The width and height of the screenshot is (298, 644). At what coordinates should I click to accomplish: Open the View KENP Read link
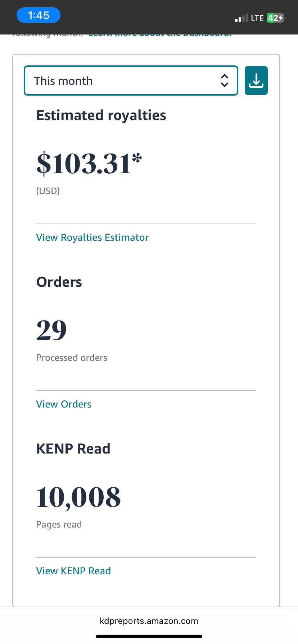pyautogui.click(x=73, y=571)
